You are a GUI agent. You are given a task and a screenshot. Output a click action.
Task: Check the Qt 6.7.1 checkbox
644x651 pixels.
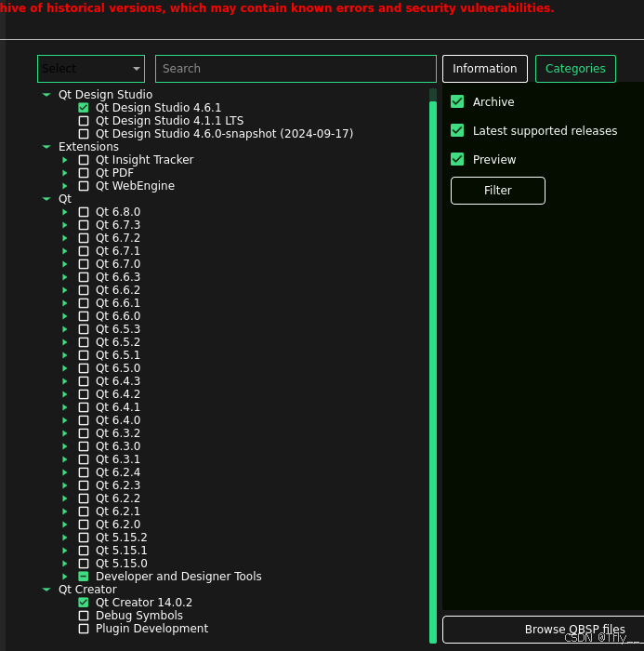(x=84, y=251)
